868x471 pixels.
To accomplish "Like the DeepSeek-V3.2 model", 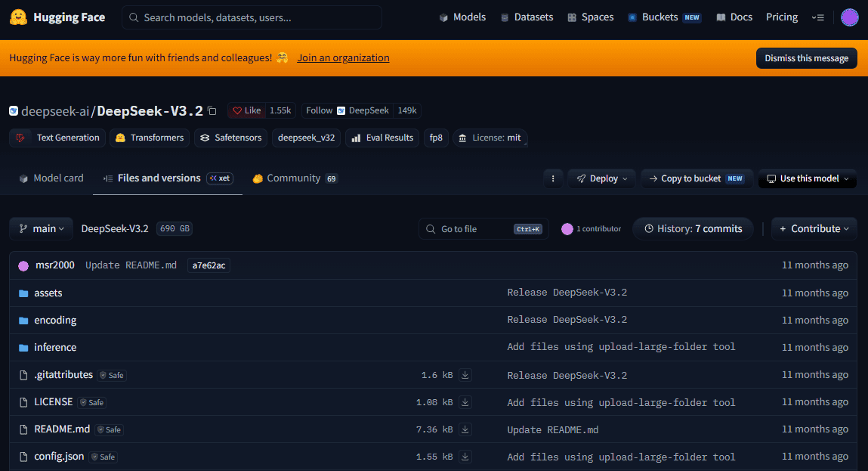I will pyautogui.click(x=246, y=110).
